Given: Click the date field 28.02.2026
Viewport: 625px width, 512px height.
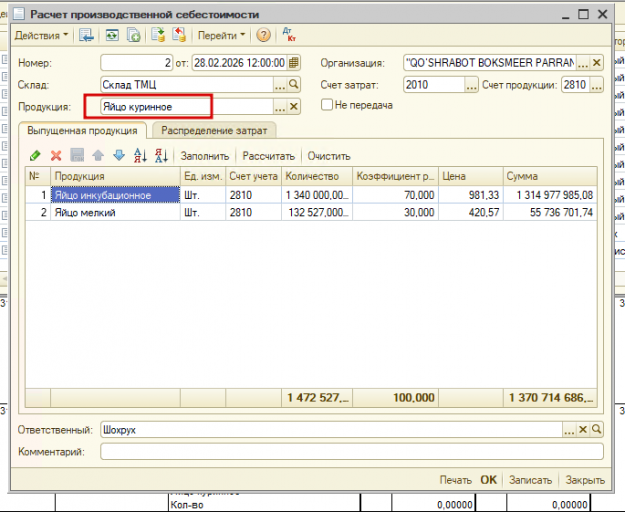Looking at the screenshot, I should (x=239, y=63).
